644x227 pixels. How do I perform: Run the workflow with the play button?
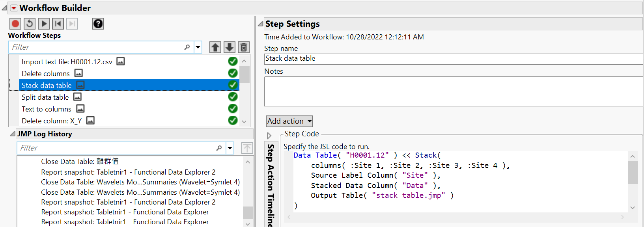44,24
